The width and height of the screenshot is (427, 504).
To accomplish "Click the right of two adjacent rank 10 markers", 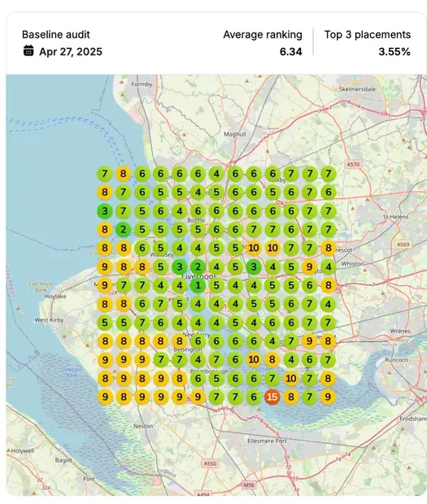I will (x=272, y=248).
